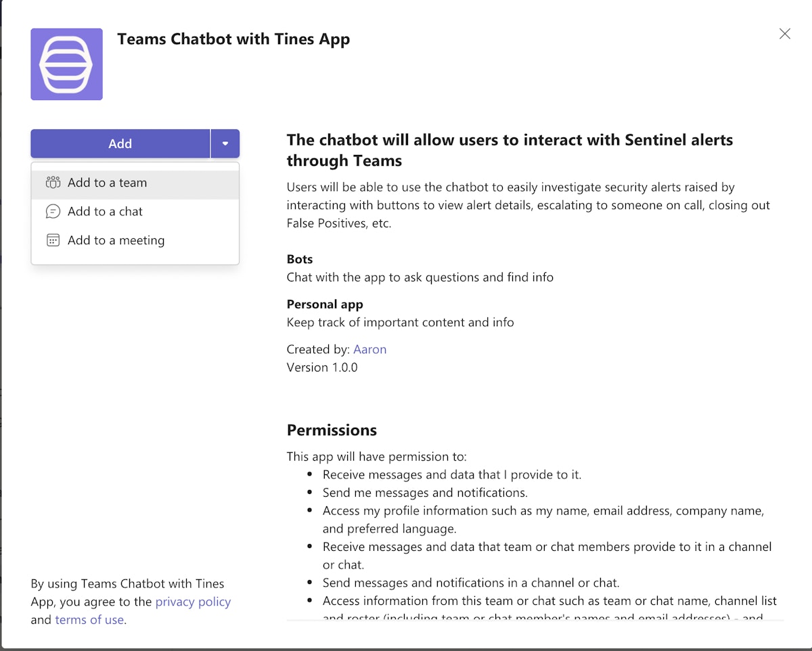Click the "Teams Chatbot with Tines App" title

(233, 39)
